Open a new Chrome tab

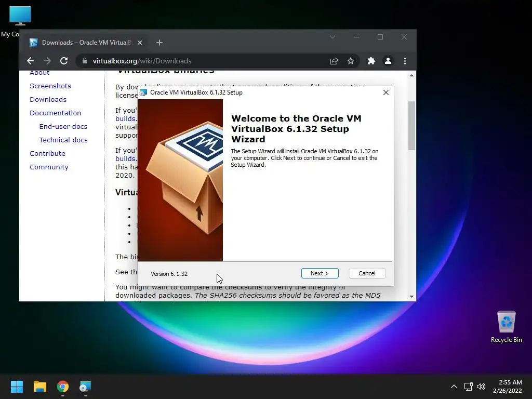coord(159,43)
